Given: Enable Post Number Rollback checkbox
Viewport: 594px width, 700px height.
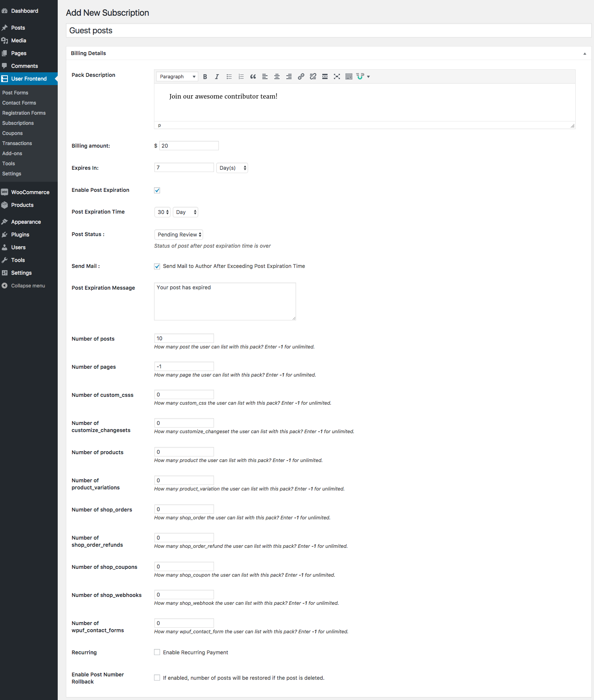Looking at the screenshot, I should pos(157,678).
